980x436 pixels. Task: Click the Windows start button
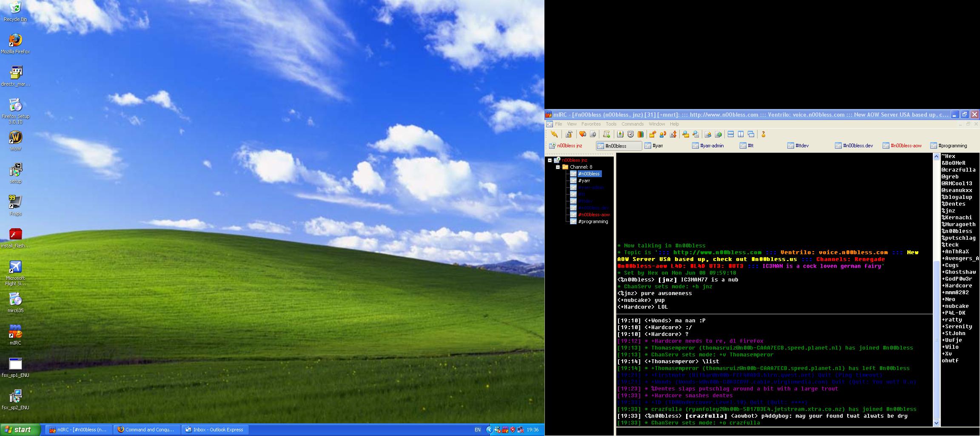click(20, 430)
